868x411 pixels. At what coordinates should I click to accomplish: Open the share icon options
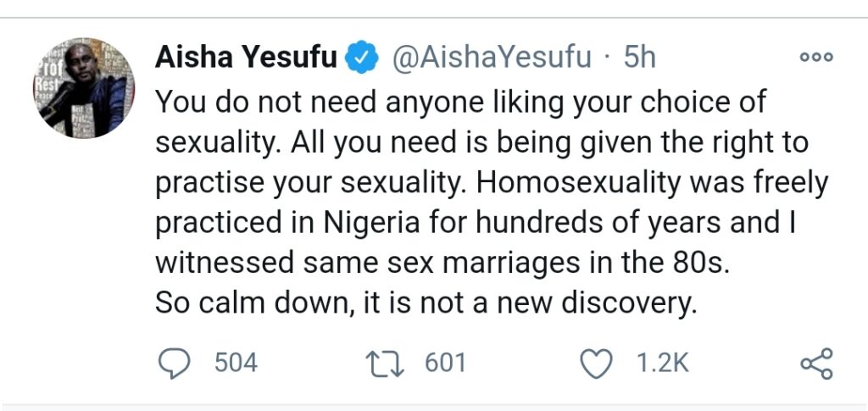click(817, 364)
